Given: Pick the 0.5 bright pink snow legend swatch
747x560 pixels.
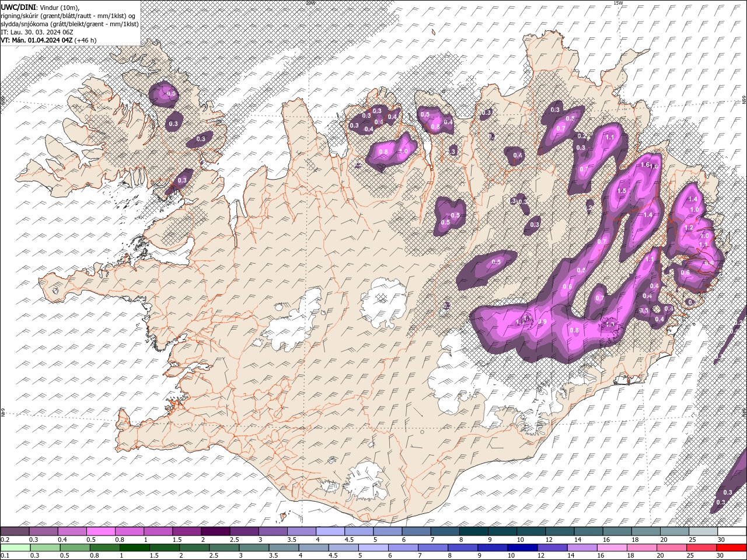Looking at the screenshot, I should tap(100, 531).
